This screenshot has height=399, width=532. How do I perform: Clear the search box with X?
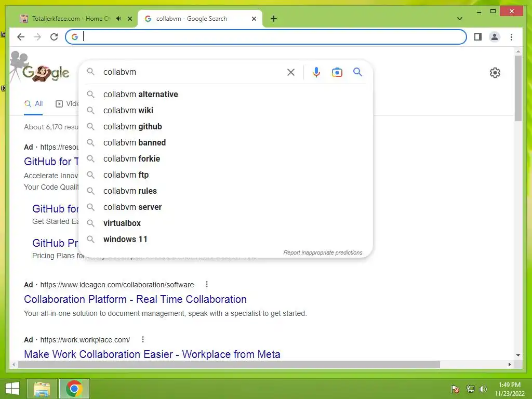coord(291,72)
